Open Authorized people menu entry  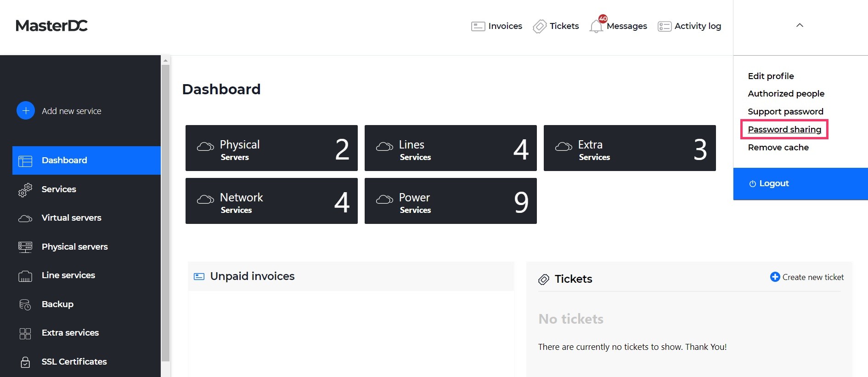(786, 93)
